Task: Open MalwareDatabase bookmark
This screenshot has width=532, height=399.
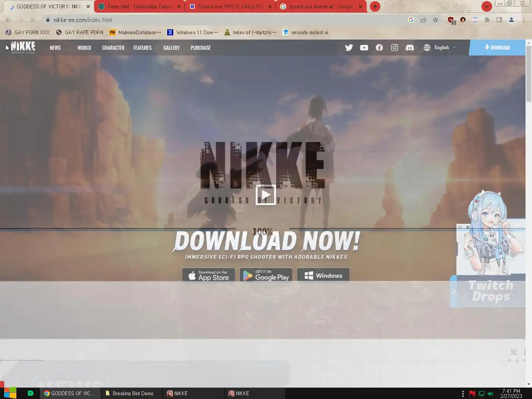Action: (x=135, y=32)
